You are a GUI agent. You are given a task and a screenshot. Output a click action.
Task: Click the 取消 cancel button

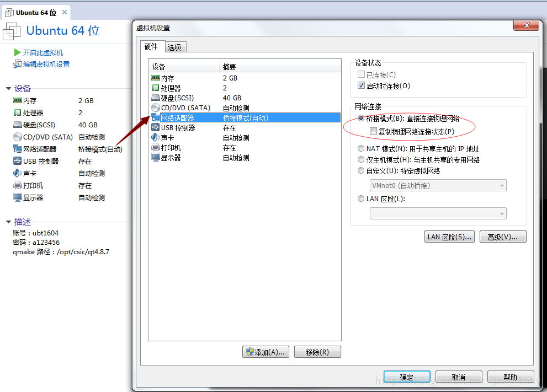pyautogui.click(x=459, y=377)
